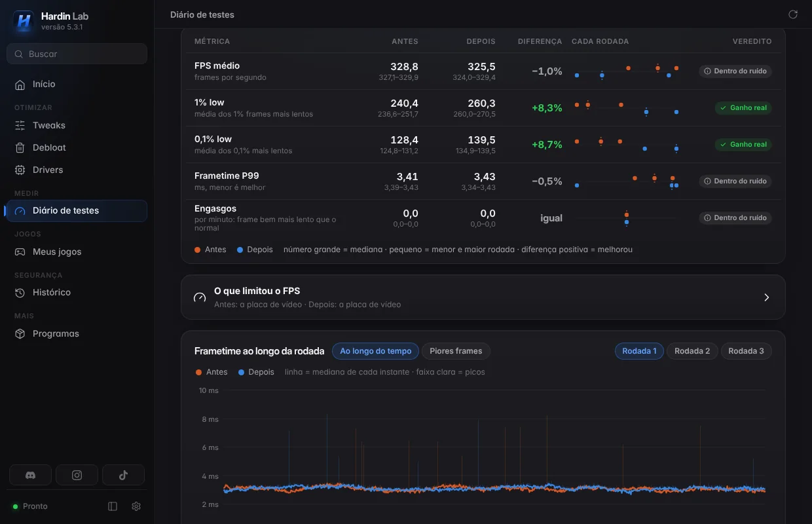
Task: Click the info icon on FPS médio verdict
Action: 707,71
